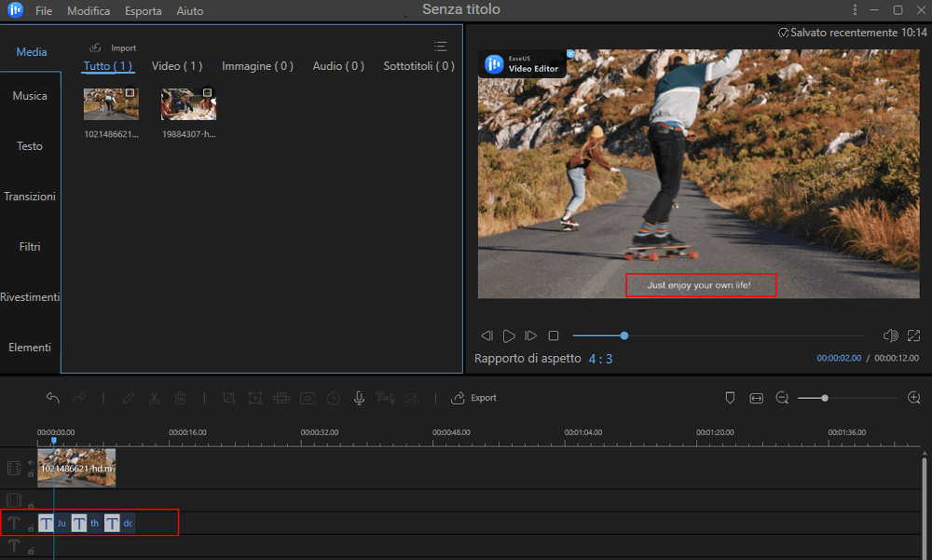Click the Export button in the toolbar
The width and height of the screenshot is (932, 560).
point(473,398)
